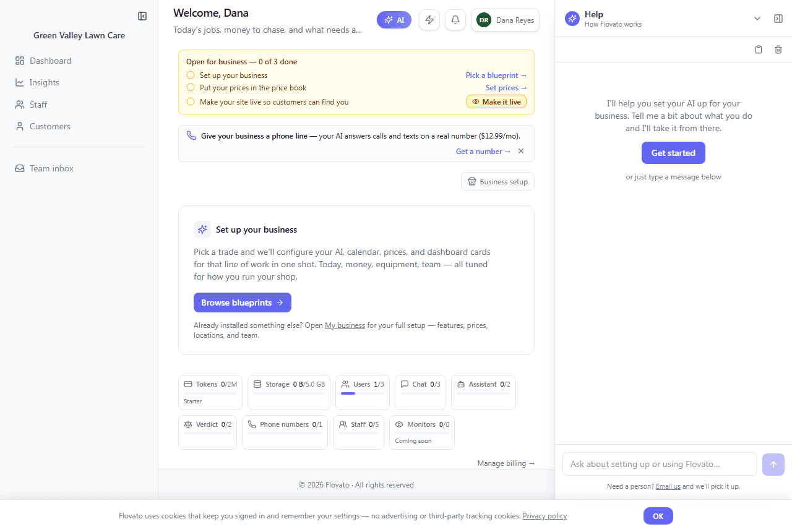792x532 pixels.
Task: Toggle the AI assistant button
Action: [394, 20]
